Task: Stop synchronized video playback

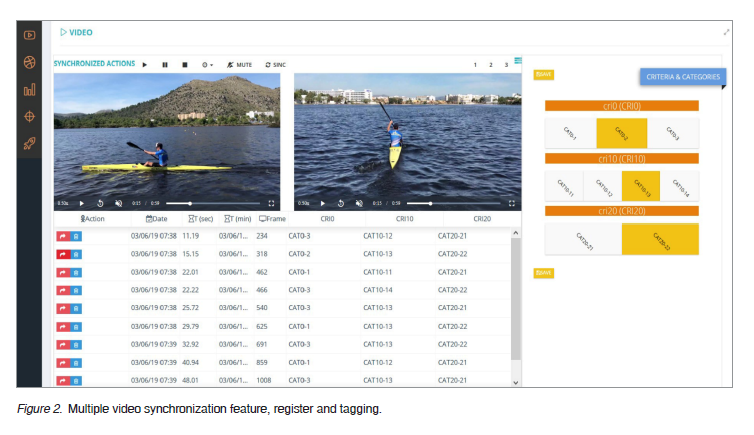Action: point(184,64)
